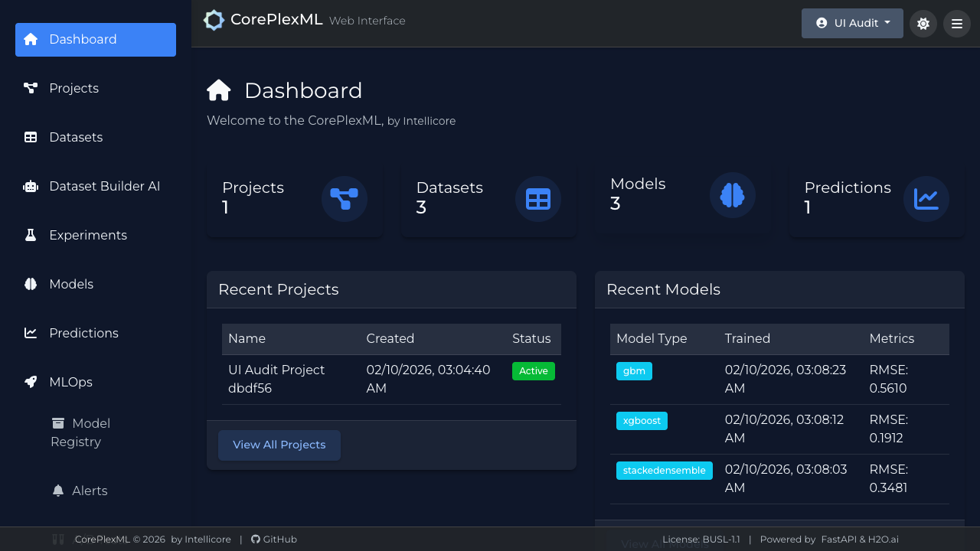
Task: Click the Datasets card table icon
Action: 537,199
